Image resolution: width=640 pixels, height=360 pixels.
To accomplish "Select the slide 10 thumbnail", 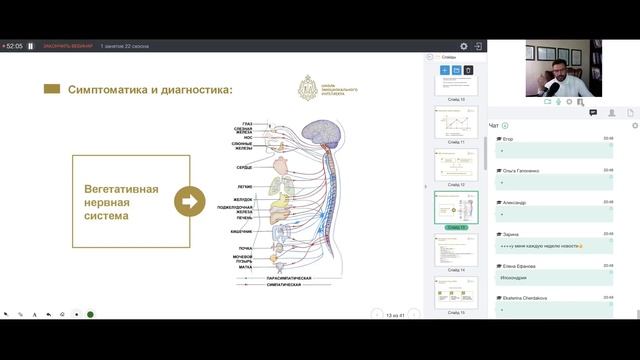I will coord(456,86).
